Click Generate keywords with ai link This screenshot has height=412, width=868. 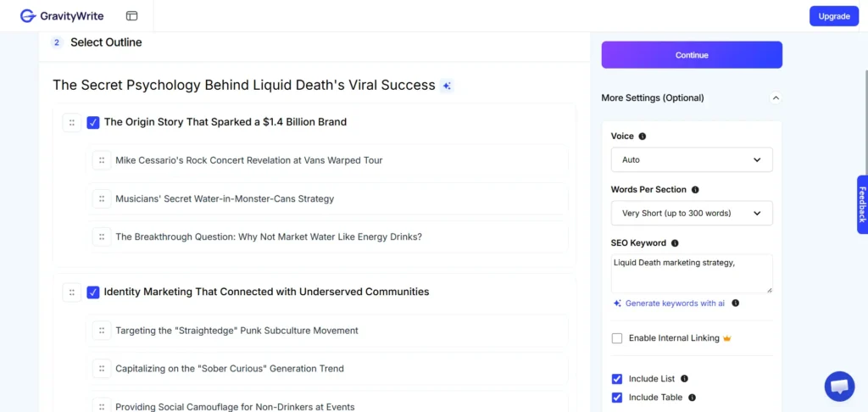tap(670, 303)
